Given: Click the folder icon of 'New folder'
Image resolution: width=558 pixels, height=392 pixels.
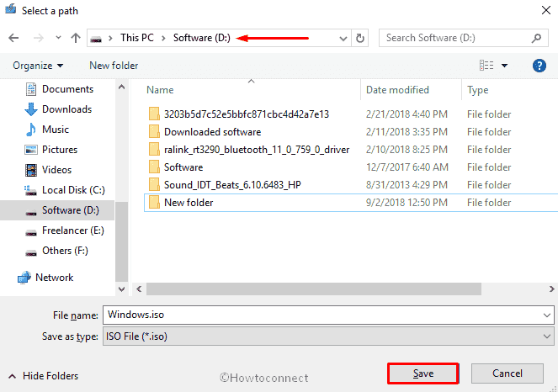Looking at the screenshot, I should click(154, 203).
